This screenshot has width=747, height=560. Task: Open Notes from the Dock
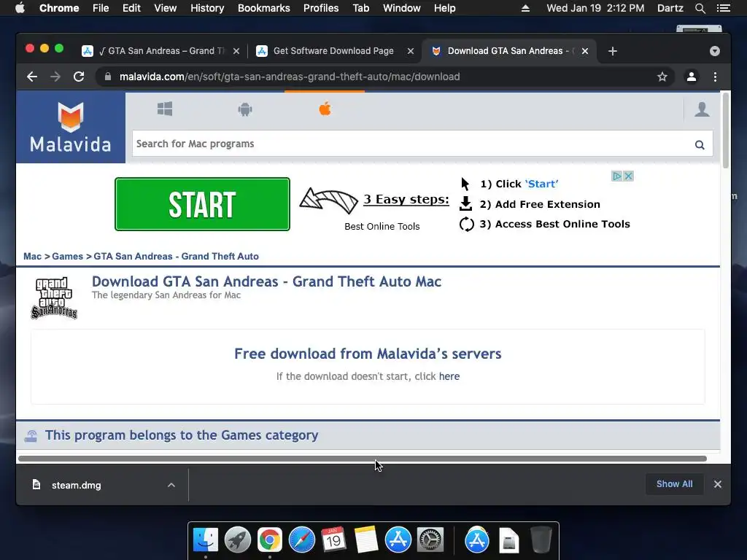click(366, 540)
